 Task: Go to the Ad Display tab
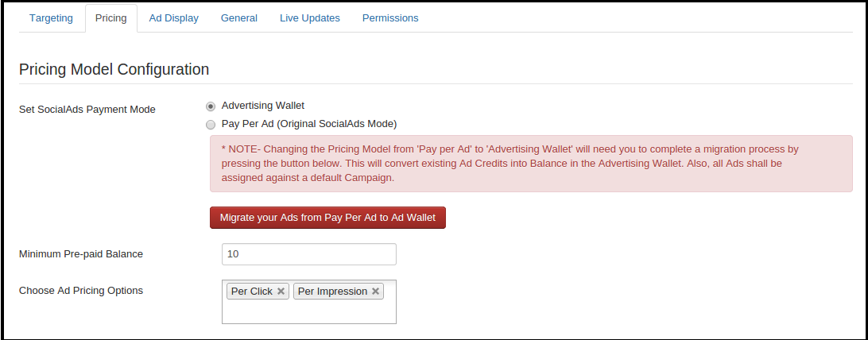174,17
